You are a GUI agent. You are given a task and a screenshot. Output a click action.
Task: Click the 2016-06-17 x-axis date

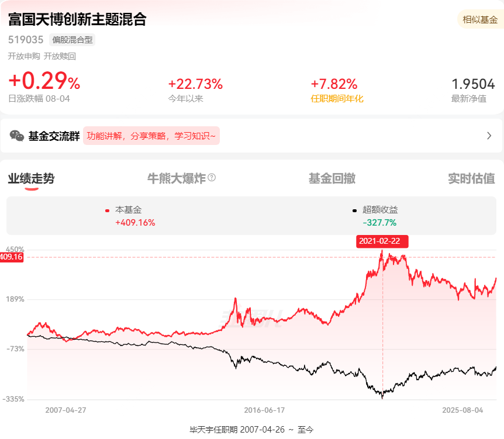264,410
